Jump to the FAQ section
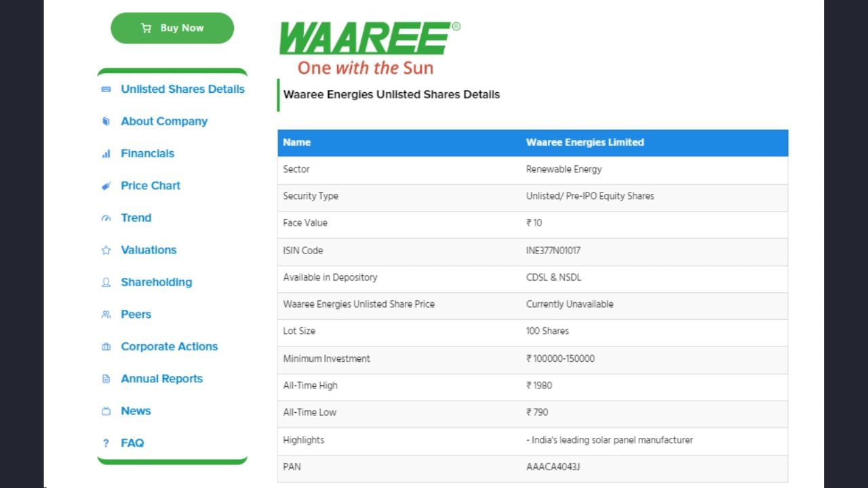The image size is (868, 488). [x=132, y=443]
